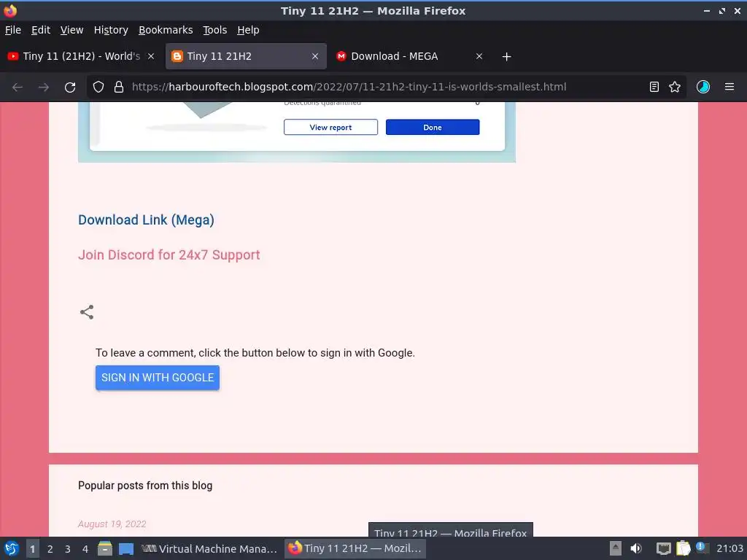The height and width of the screenshot is (560, 747).
Task: Open the file manager taskbar icon
Action: point(105,548)
